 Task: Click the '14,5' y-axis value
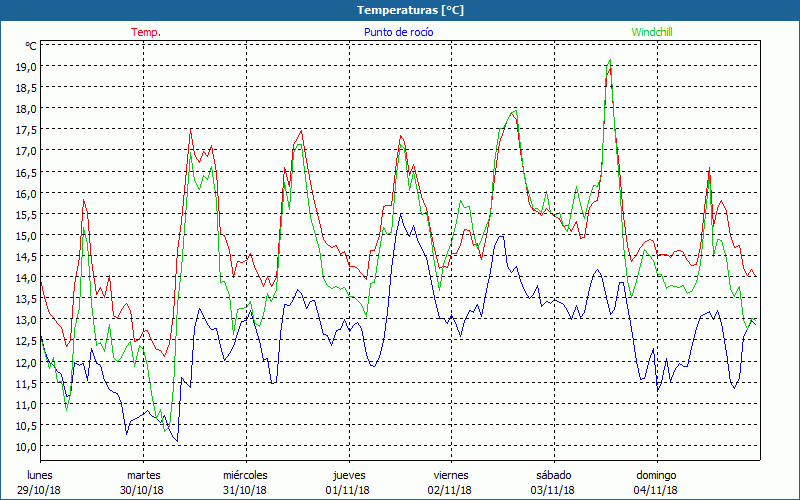pos(27,257)
